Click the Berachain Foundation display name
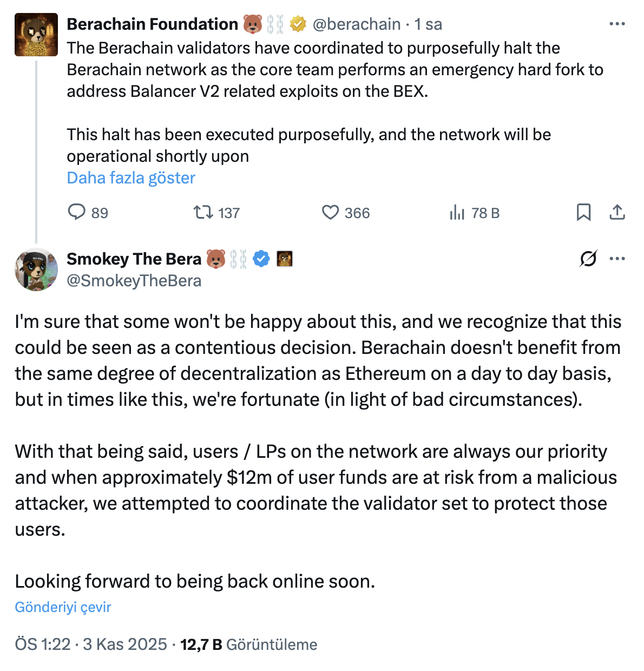The image size is (644, 671). (152, 24)
